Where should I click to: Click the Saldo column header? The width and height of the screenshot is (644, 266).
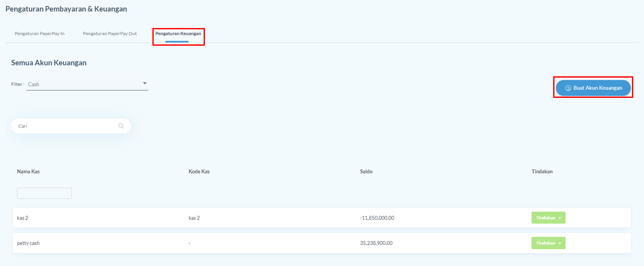(366, 172)
